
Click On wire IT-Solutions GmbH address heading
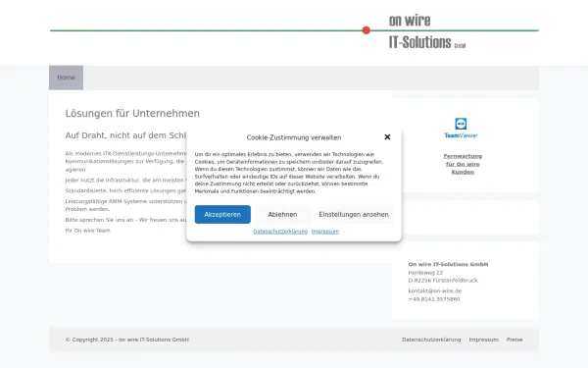coord(448,264)
